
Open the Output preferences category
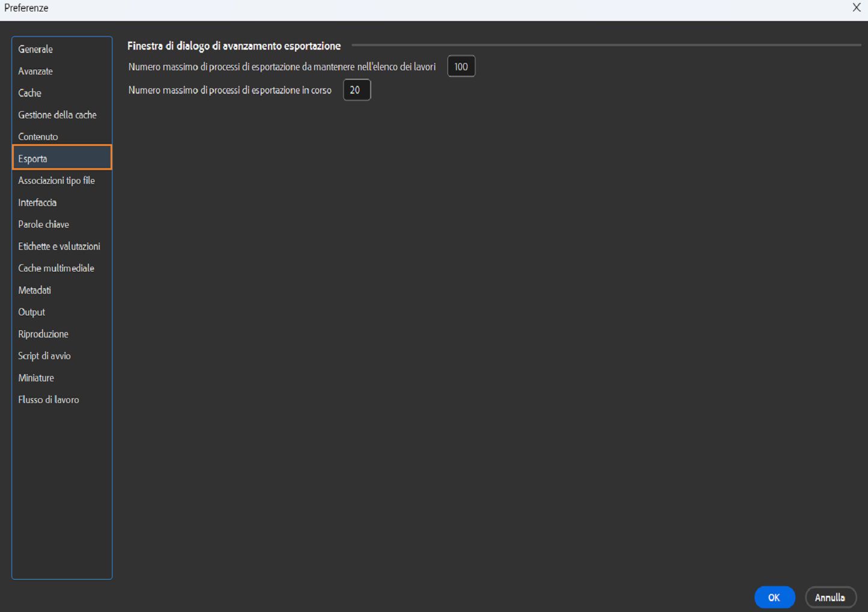[62, 312]
